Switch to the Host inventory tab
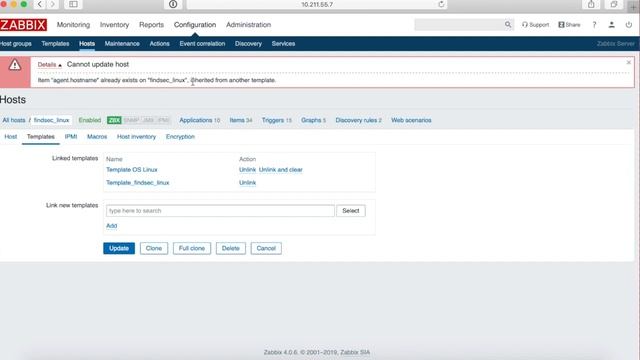The height and width of the screenshot is (360, 640). coord(136,137)
